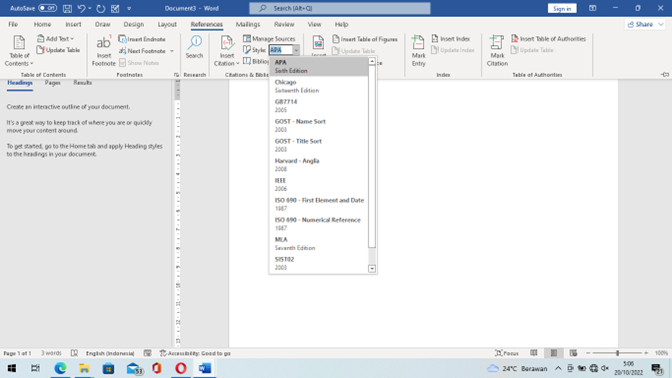The width and height of the screenshot is (672, 378).
Task: Open Manage Sources
Action: [x=269, y=39]
